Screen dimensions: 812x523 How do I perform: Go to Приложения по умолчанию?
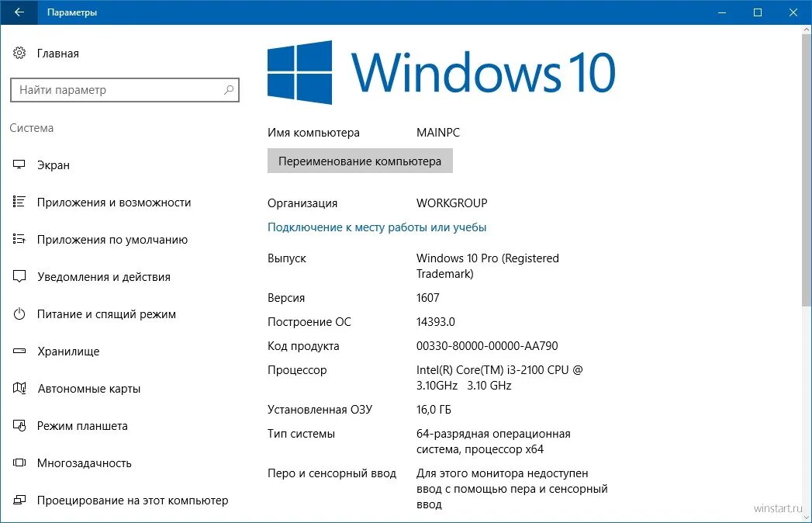(112, 240)
